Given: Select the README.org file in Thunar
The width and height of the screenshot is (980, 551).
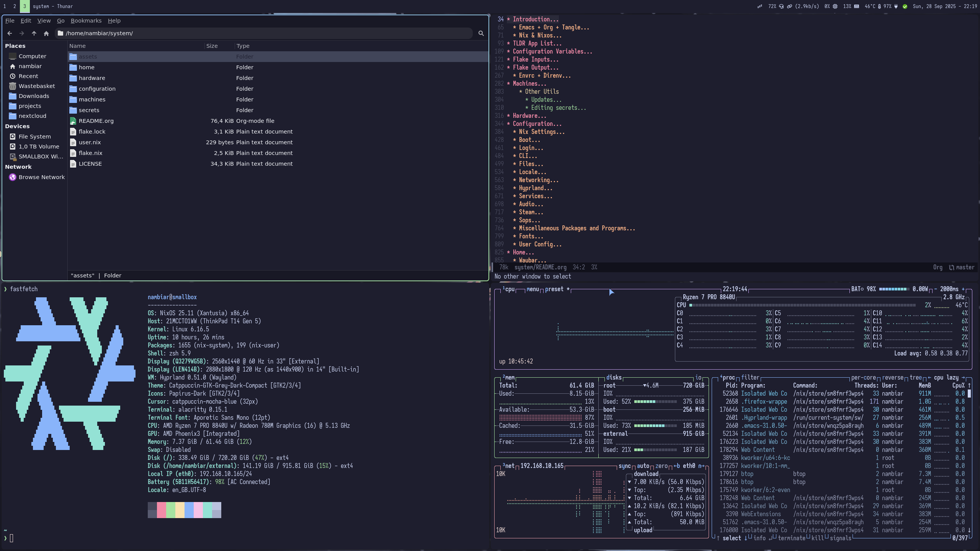Looking at the screenshot, I should [96, 121].
